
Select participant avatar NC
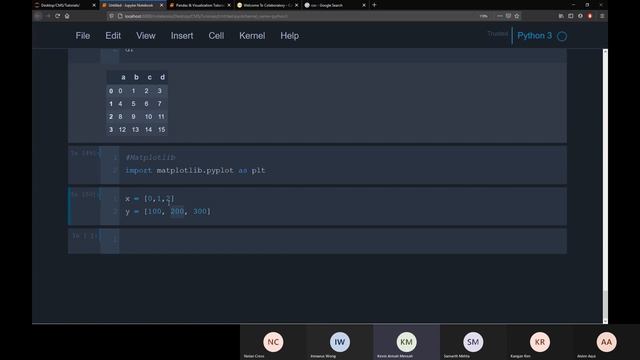[273, 342]
